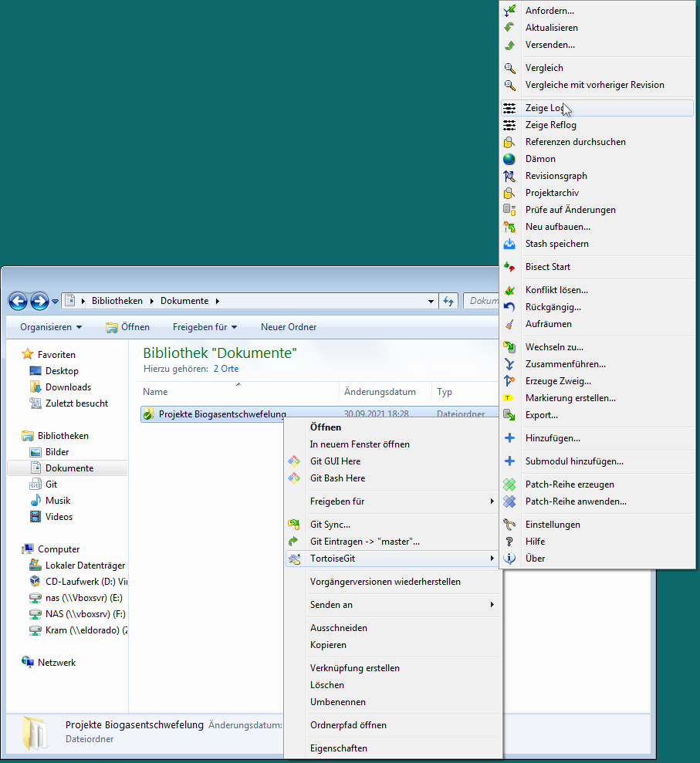
Task: Choose Submodul hinzufügen...
Action: (598, 462)
